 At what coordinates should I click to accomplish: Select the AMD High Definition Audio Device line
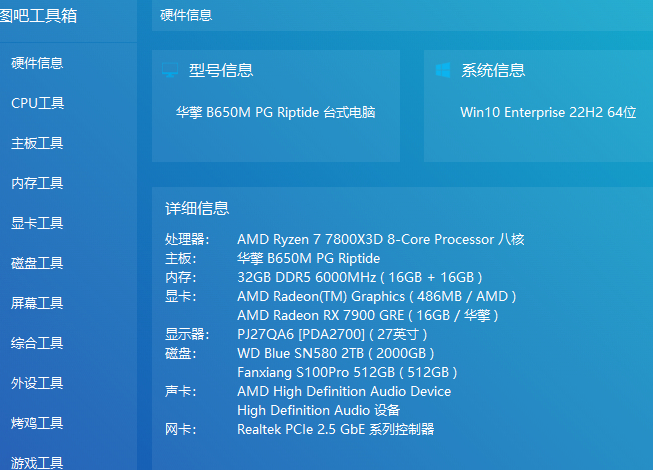pos(344,391)
